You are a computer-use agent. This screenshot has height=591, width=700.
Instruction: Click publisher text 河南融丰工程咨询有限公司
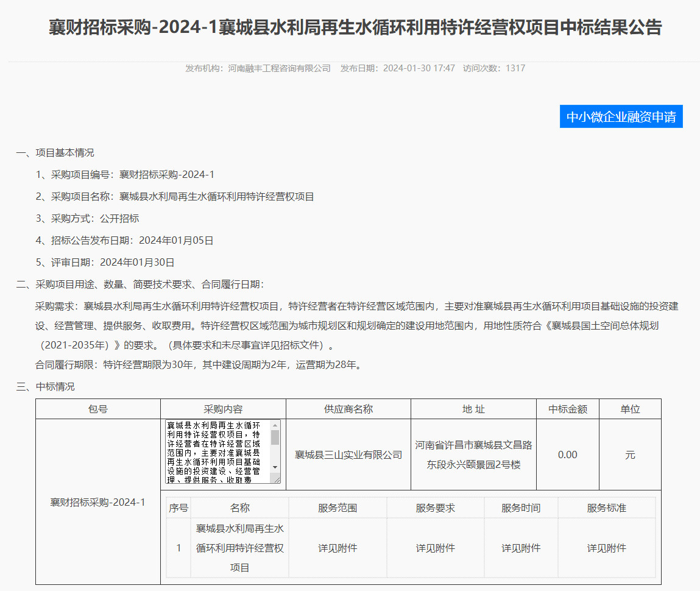[280, 68]
